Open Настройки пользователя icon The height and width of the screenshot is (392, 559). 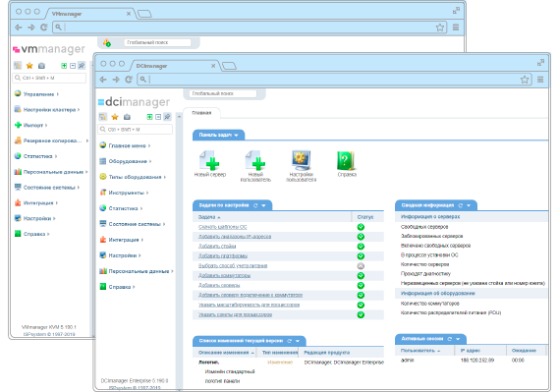point(302,161)
